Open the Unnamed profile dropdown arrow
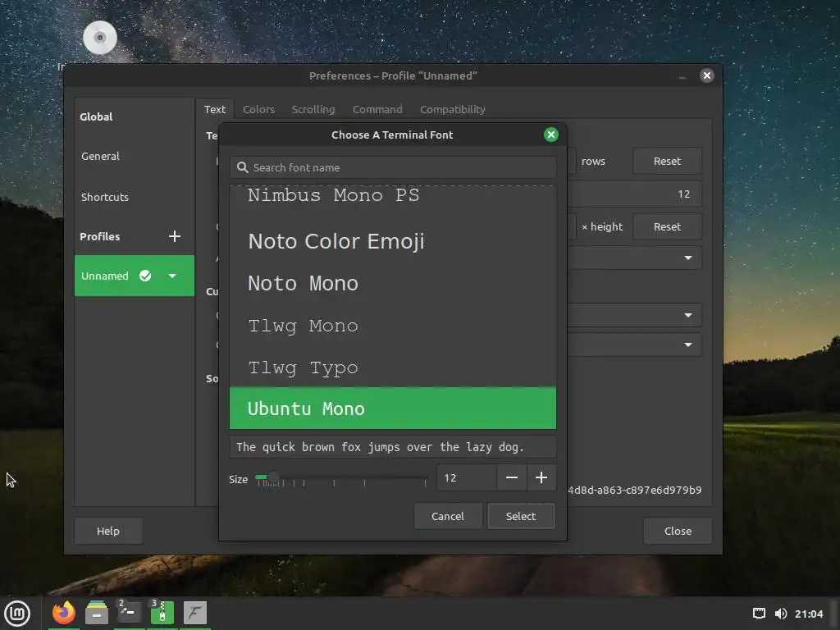This screenshot has width=840, height=630. (x=172, y=276)
